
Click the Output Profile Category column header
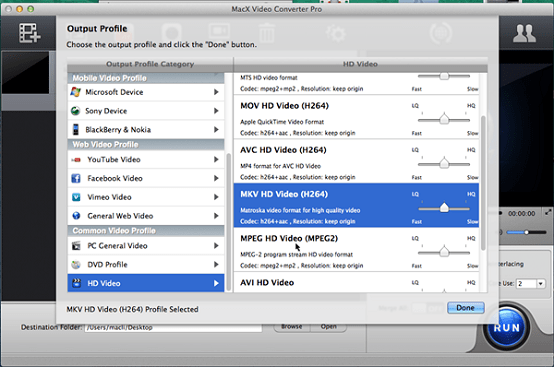(150, 64)
